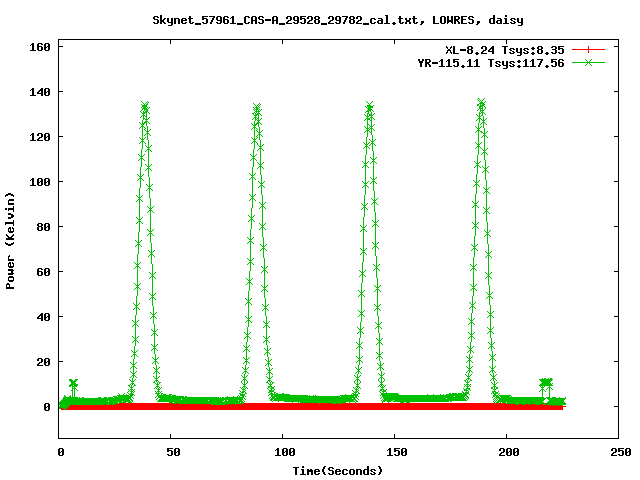Viewport: 640px width, 480px height.
Task: Click the Power (Kelvin) y-axis label
Action: point(10,241)
